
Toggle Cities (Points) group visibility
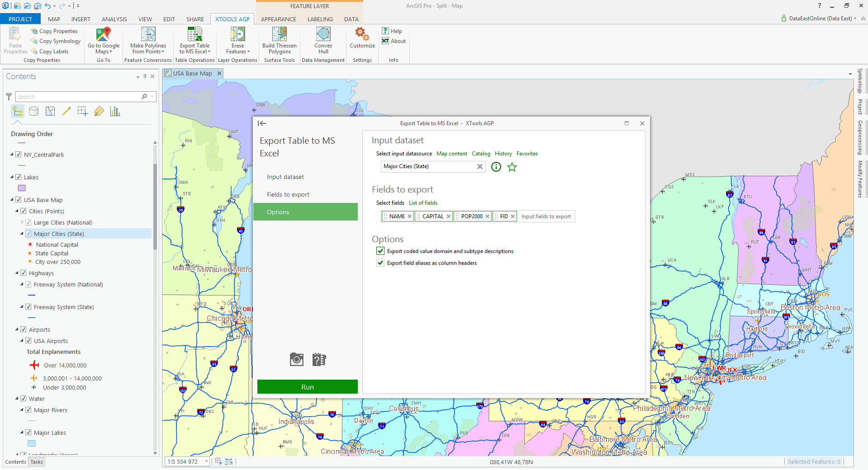(24, 211)
